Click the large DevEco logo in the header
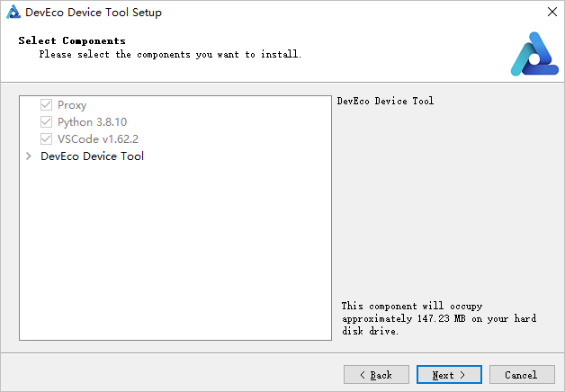This screenshot has width=565, height=392. pos(534,53)
